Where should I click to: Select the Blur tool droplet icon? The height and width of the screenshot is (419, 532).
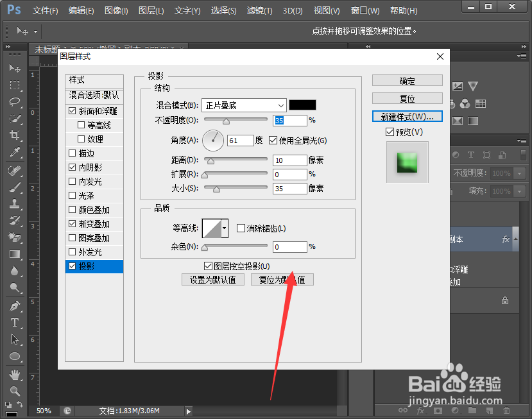[x=14, y=271]
